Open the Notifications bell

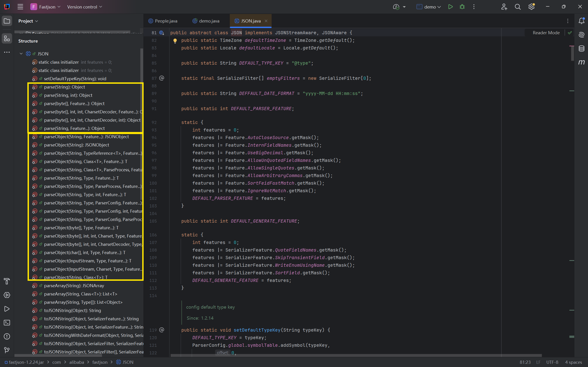(582, 21)
